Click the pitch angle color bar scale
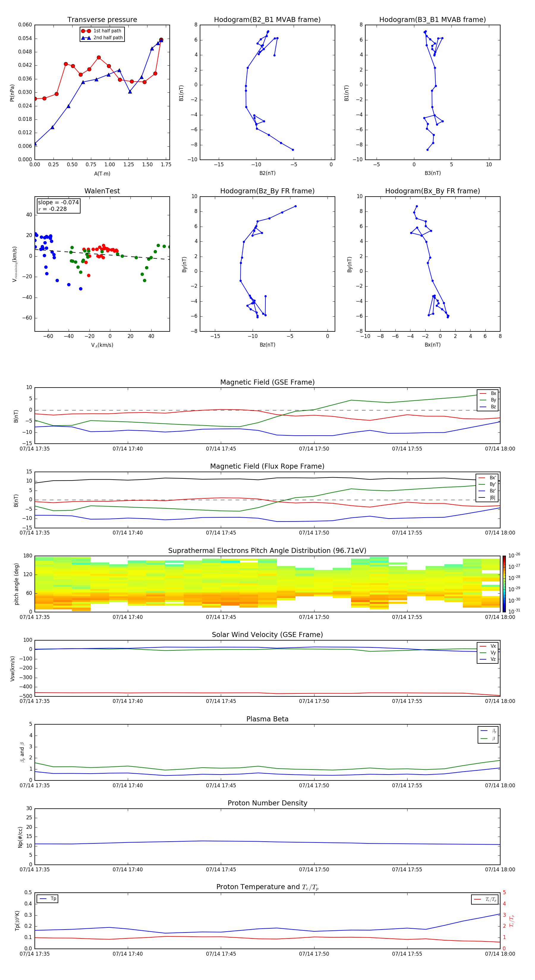The image size is (535, 980). (x=504, y=584)
